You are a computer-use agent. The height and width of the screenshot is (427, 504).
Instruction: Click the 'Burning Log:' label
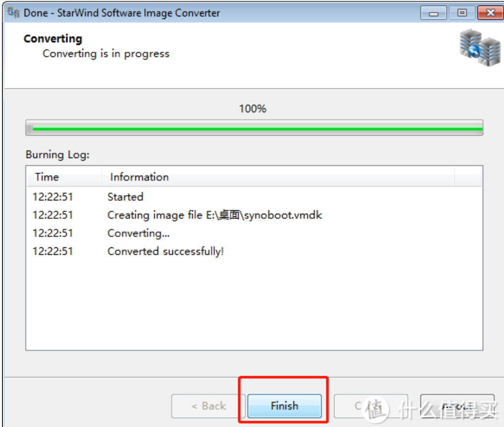tap(57, 155)
